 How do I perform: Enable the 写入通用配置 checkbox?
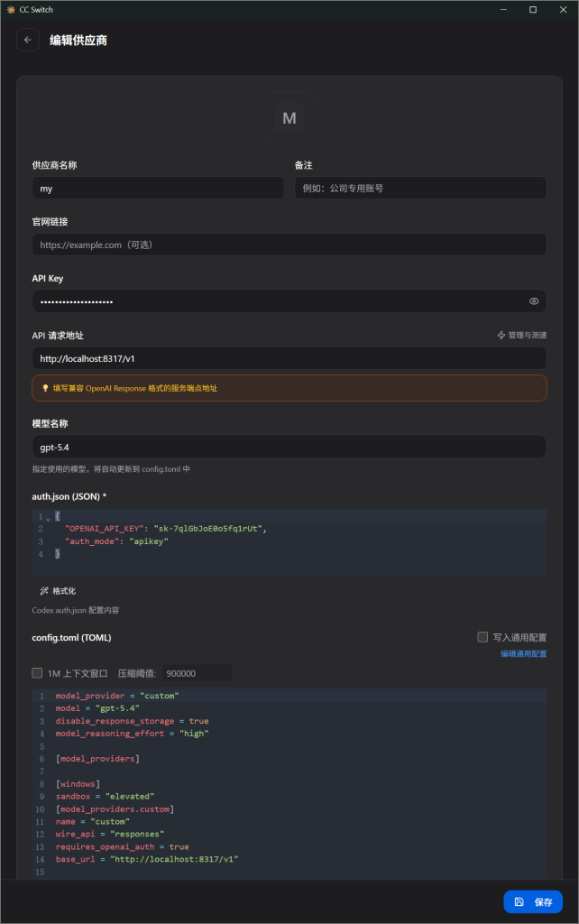(x=482, y=637)
